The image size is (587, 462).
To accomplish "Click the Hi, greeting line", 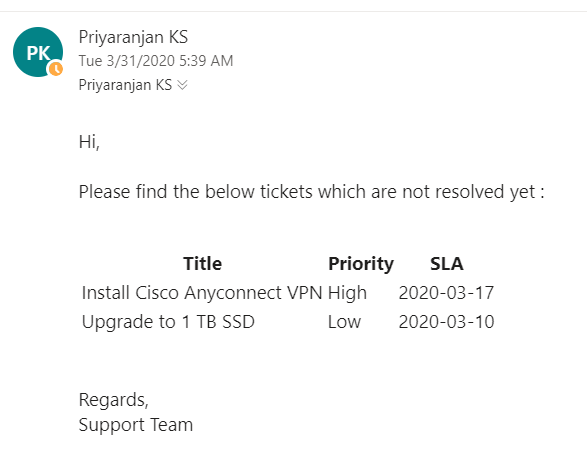I will (x=89, y=142).
